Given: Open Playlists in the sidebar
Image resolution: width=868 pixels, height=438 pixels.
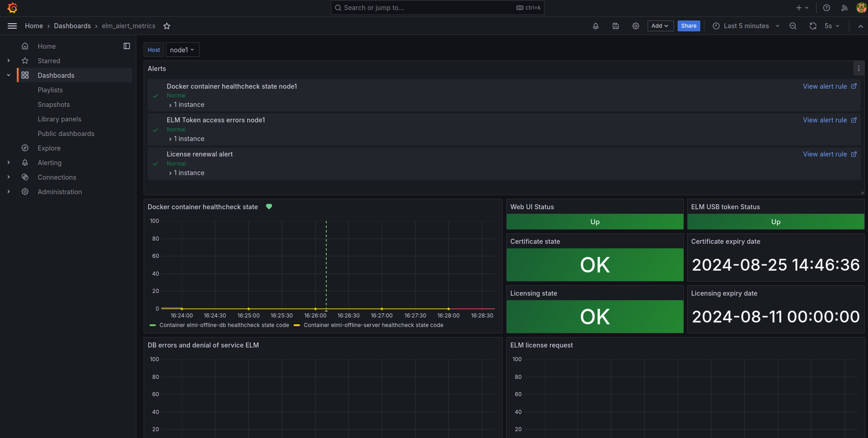Looking at the screenshot, I should 50,90.
